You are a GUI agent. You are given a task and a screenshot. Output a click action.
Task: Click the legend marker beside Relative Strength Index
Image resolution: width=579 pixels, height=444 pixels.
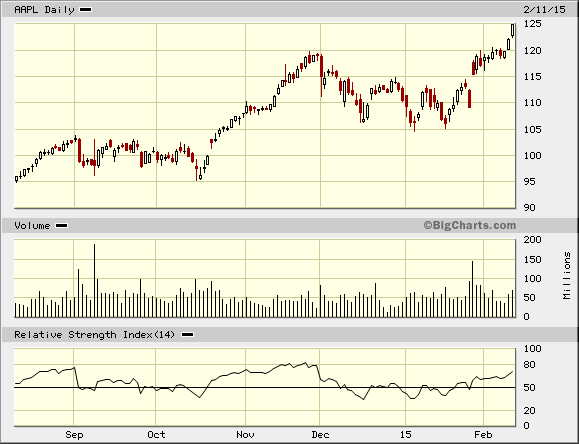tap(188, 335)
